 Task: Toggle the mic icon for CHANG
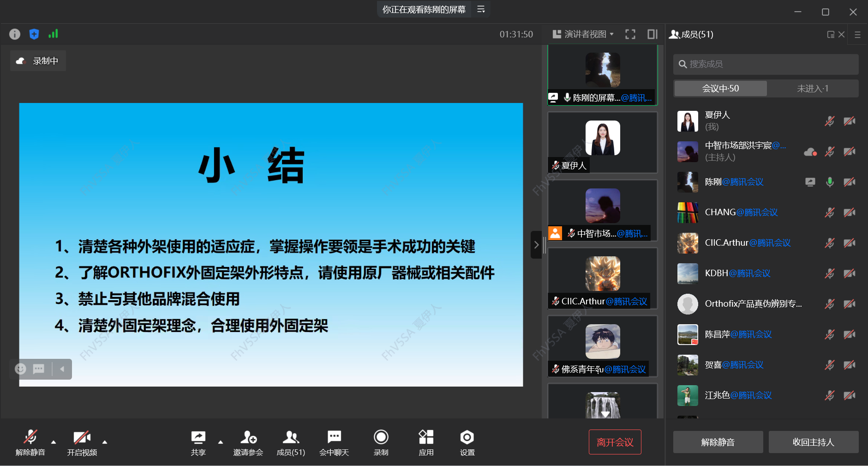point(829,212)
